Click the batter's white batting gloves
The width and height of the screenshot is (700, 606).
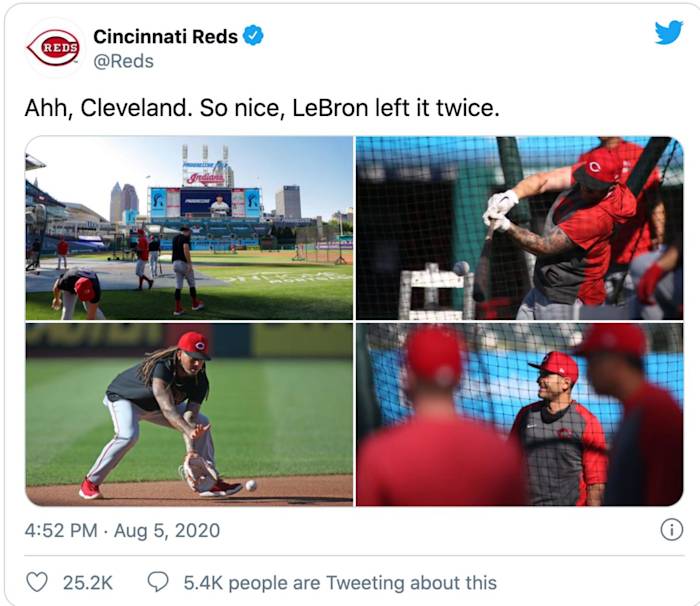click(x=498, y=210)
